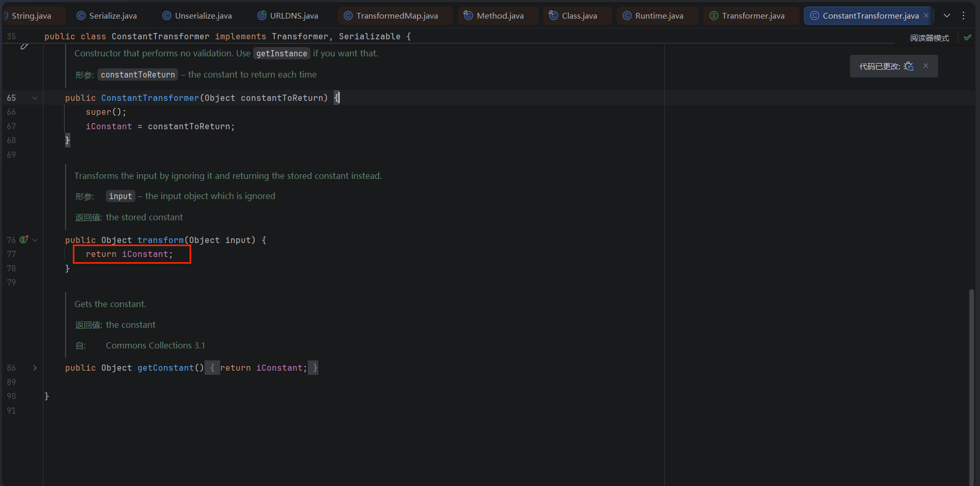Image resolution: width=980 pixels, height=486 pixels.
Task: Collapse the transform method fold arrow
Action: [x=35, y=240]
